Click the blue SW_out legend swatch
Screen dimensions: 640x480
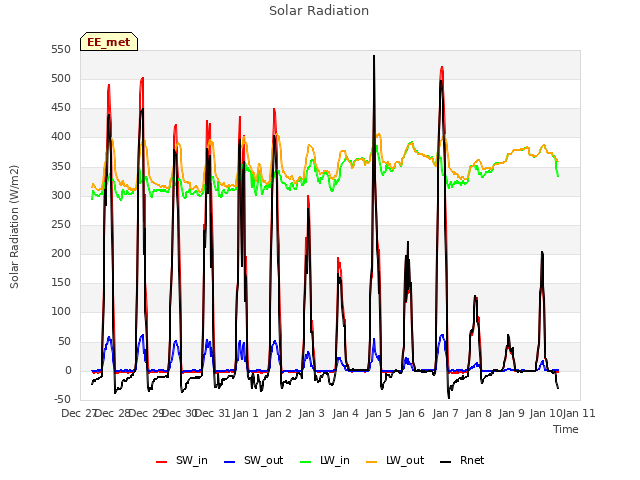click(230, 462)
